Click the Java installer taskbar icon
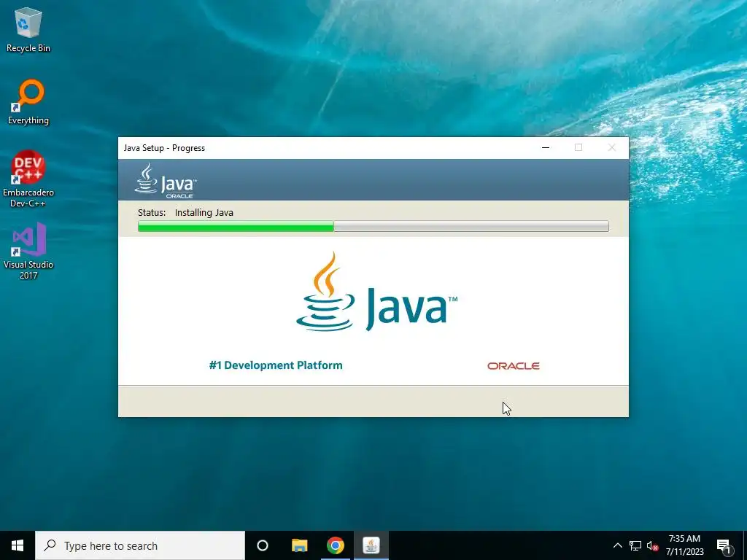This screenshot has height=560, width=747. (371, 545)
